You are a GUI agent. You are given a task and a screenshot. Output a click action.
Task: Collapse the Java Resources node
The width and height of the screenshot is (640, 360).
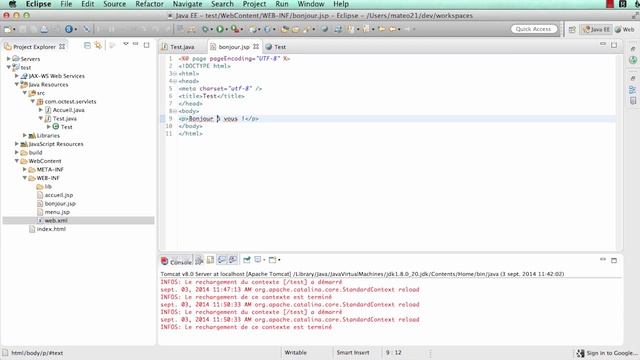[x=17, y=84]
